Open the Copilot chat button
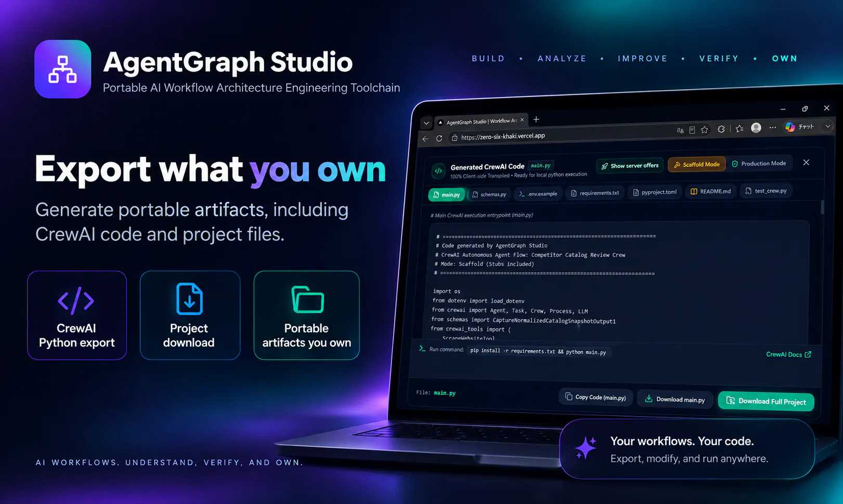The image size is (843, 504). click(x=800, y=127)
